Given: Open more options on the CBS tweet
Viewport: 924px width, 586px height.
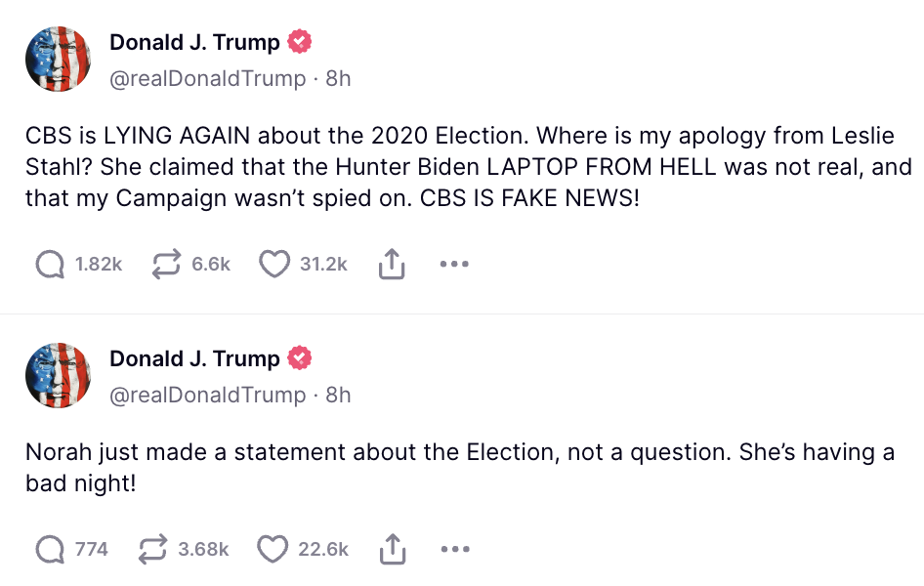Looking at the screenshot, I should [x=453, y=263].
